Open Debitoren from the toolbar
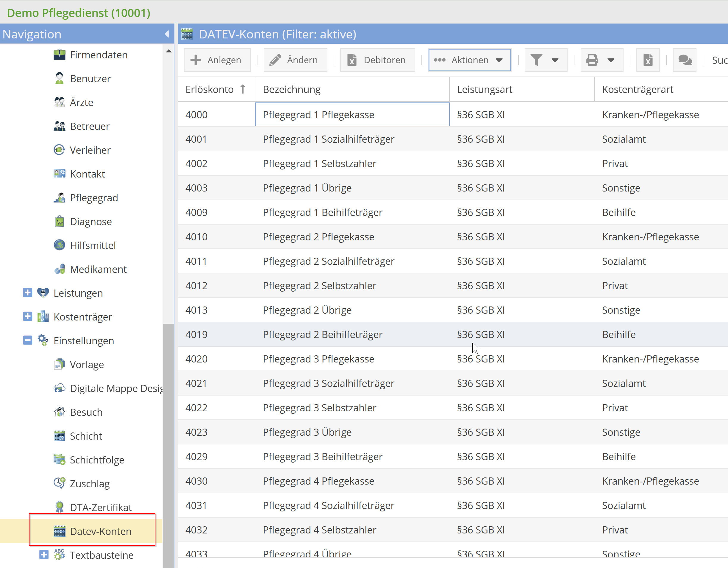Viewport: 728px width, 568px height. (x=377, y=60)
